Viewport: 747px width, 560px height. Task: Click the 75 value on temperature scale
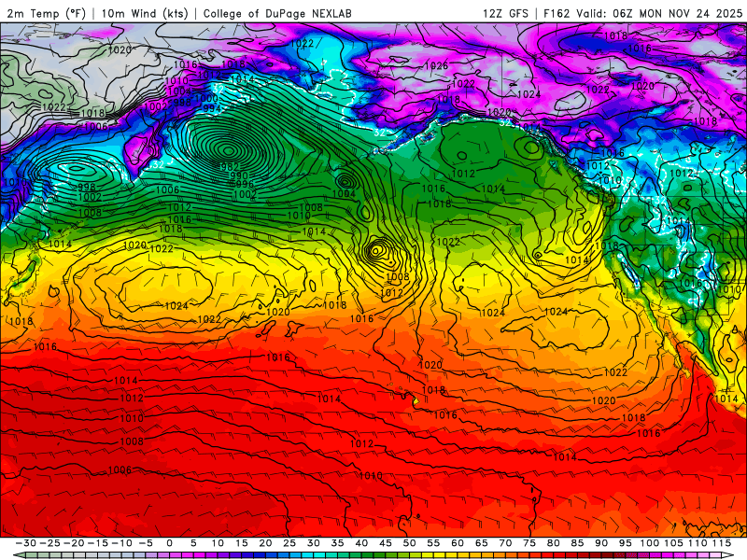point(529,543)
